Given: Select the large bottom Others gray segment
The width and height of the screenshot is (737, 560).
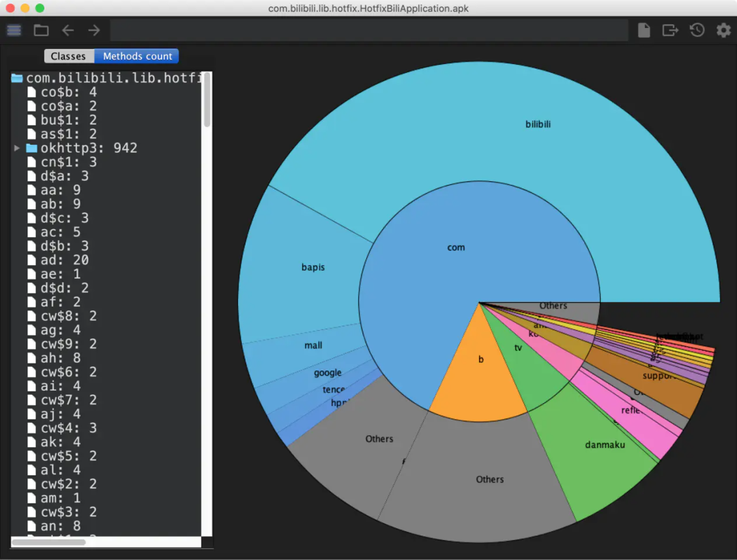Looking at the screenshot, I should [x=489, y=480].
